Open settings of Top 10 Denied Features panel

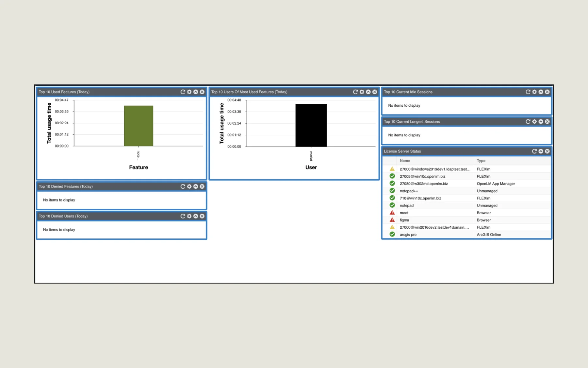point(189,186)
